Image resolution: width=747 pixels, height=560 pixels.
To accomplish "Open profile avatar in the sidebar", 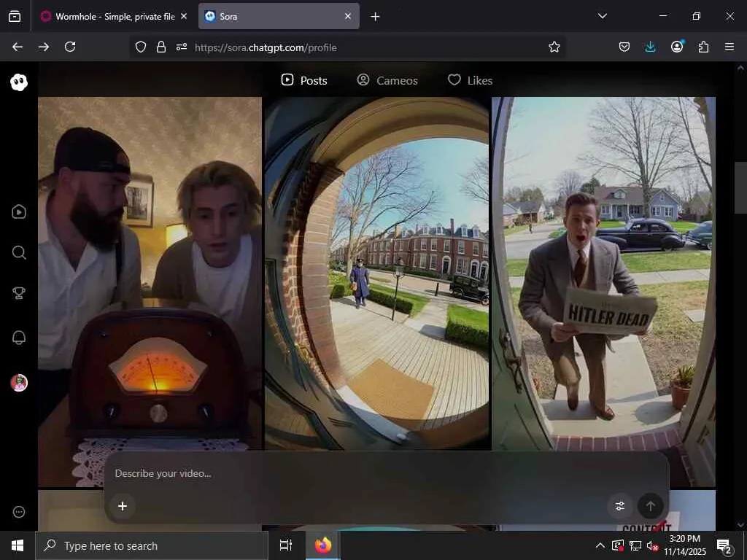I will (19, 383).
